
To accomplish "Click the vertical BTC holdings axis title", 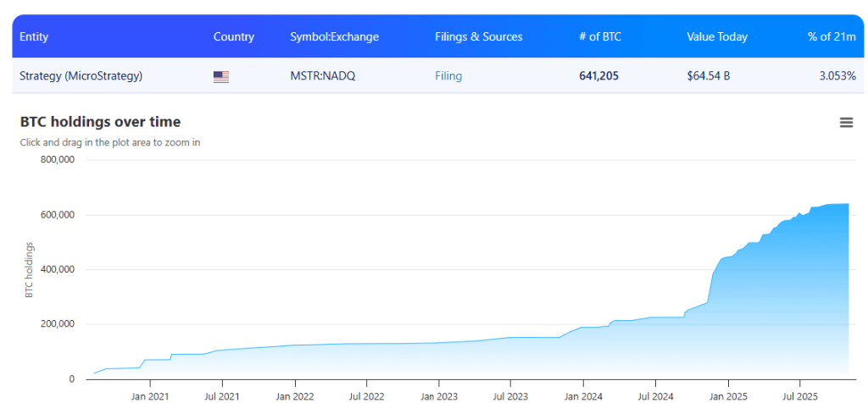I will 29,270.
